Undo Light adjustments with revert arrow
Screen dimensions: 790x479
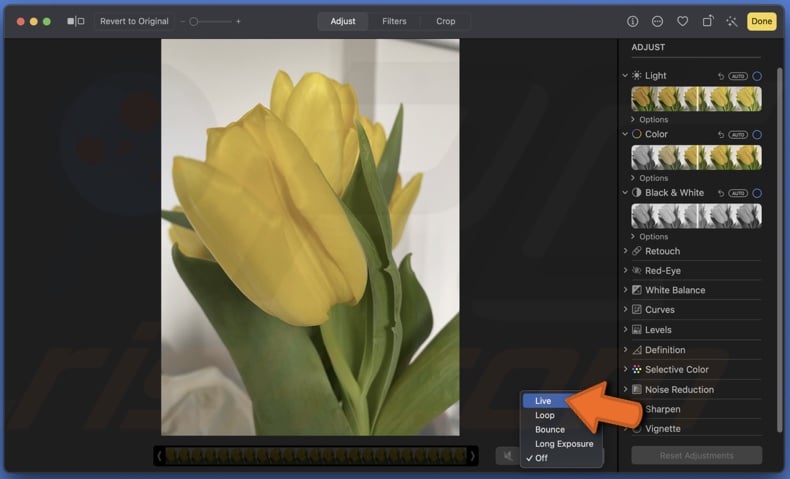[720, 76]
